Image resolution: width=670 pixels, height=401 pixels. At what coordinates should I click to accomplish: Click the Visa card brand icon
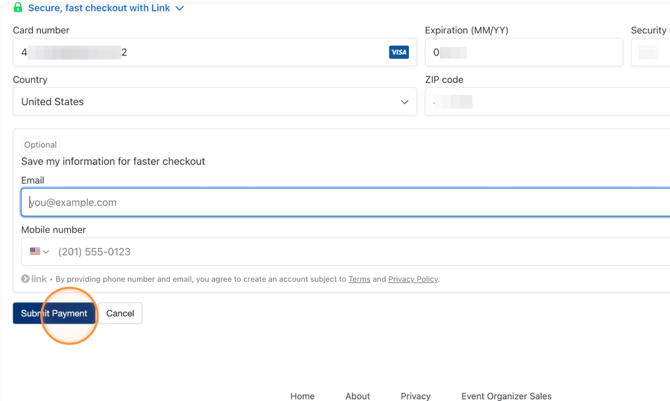[399, 52]
